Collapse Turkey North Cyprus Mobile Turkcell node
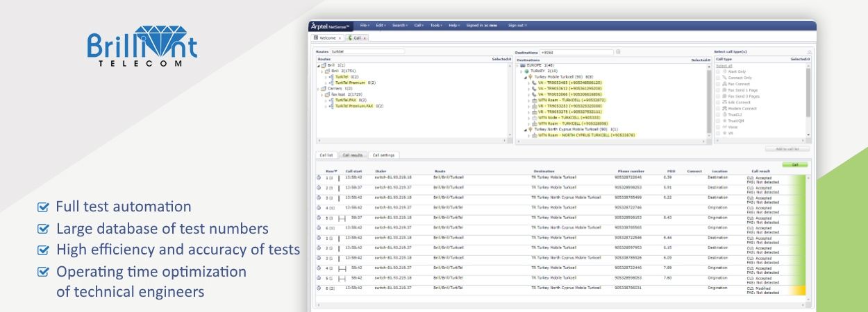Image resolution: width=868 pixels, height=312 pixels. [x=526, y=130]
